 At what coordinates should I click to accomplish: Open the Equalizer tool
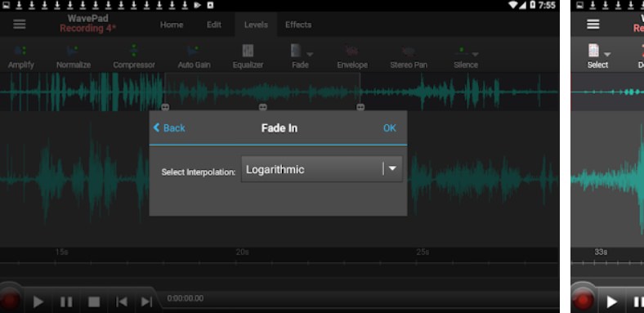(x=248, y=57)
